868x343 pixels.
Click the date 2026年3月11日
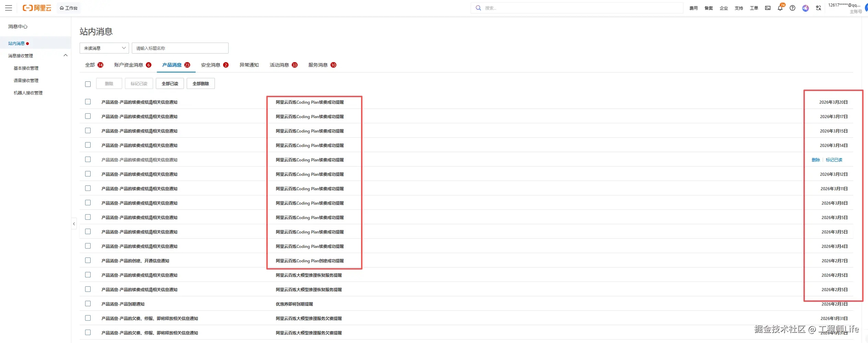coord(834,188)
